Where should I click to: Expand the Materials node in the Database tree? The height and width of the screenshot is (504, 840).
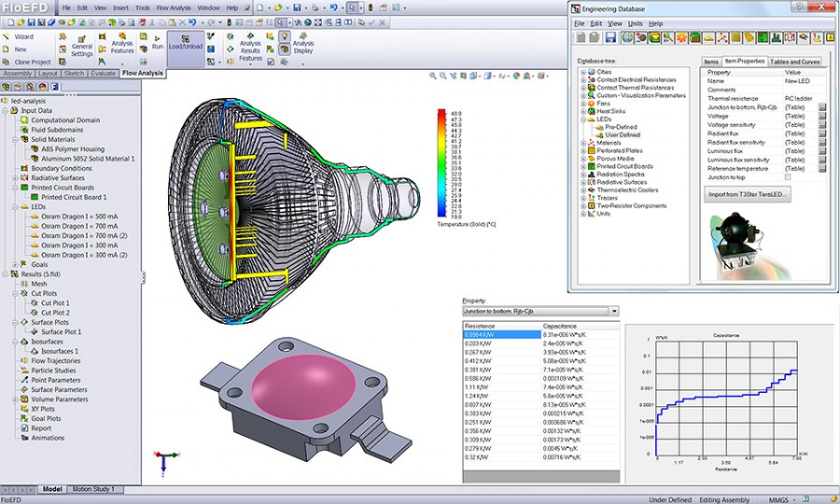coord(582,143)
